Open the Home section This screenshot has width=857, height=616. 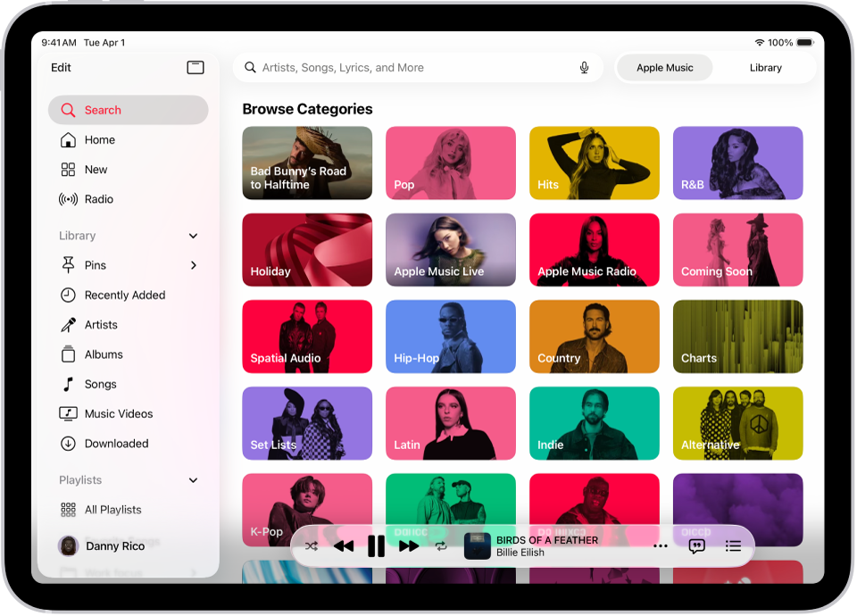point(99,139)
